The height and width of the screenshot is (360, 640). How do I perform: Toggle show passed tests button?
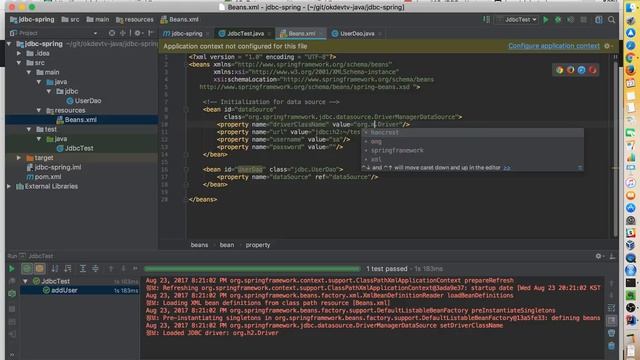click(27, 269)
